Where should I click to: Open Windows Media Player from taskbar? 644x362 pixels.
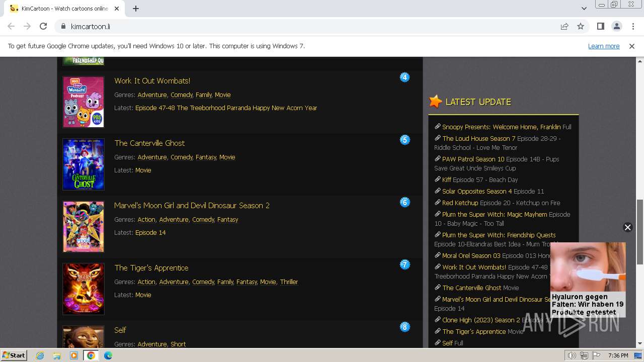[x=74, y=355]
